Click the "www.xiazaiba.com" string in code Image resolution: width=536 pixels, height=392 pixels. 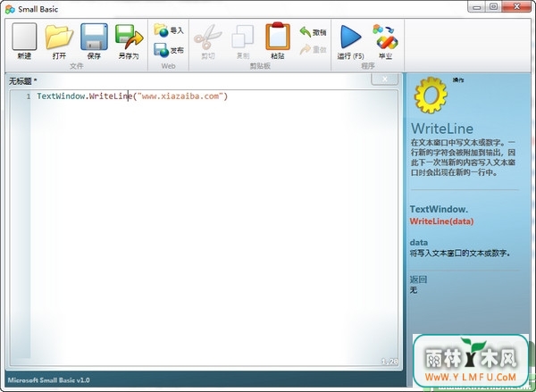point(180,96)
